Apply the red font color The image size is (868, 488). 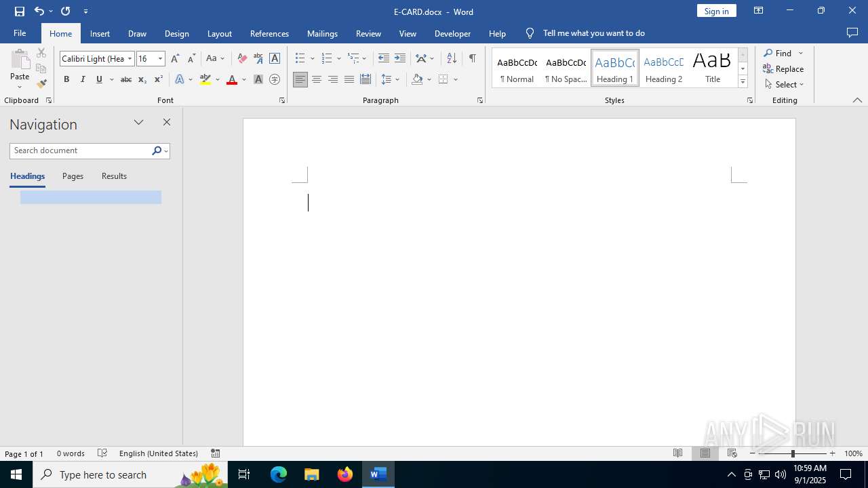[x=231, y=79]
